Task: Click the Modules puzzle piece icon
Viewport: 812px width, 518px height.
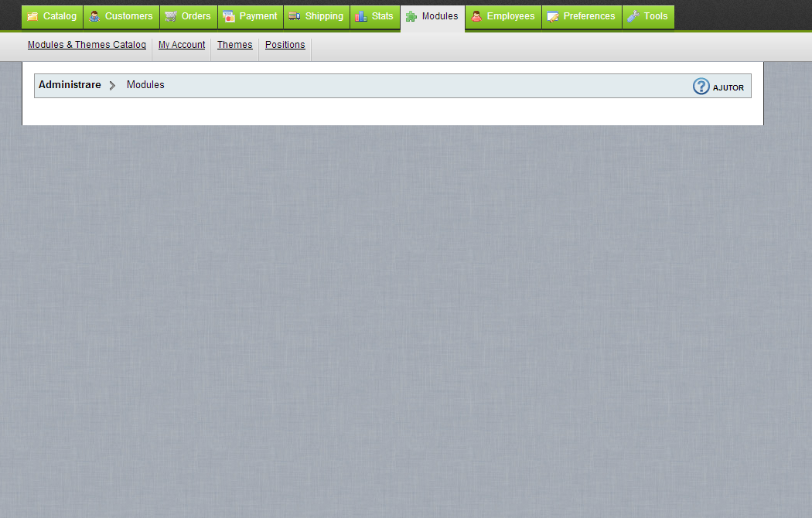Action: click(411, 16)
